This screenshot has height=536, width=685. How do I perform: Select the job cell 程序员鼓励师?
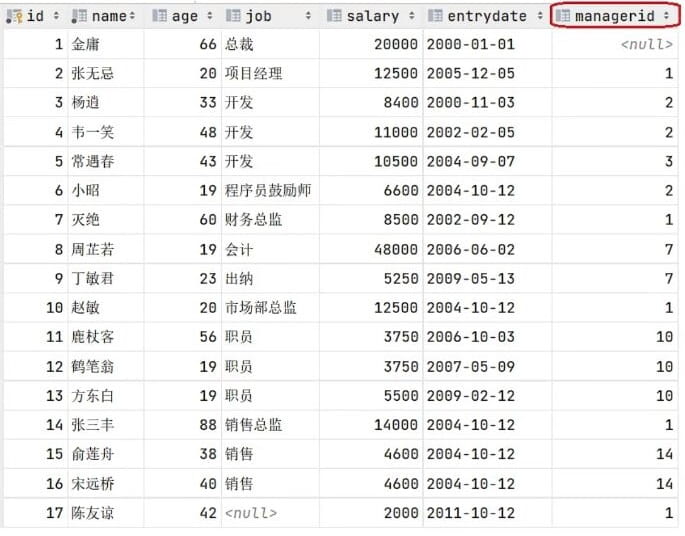pyautogui.click(x=268, y=190)
